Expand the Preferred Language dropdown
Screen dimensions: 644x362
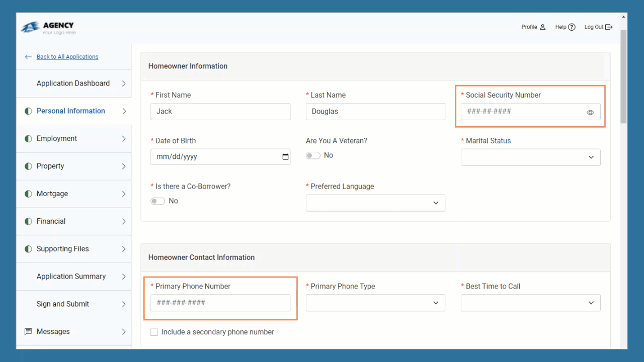click(x=375, y=203)
